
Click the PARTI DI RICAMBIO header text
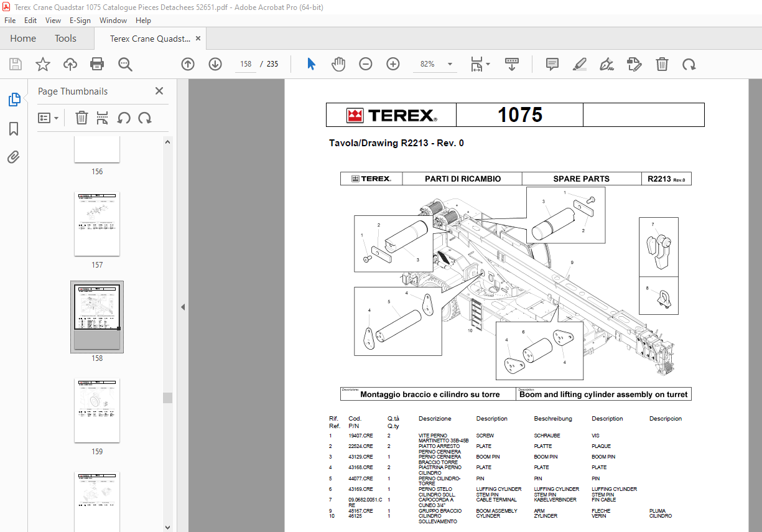(x=463, y=179)
